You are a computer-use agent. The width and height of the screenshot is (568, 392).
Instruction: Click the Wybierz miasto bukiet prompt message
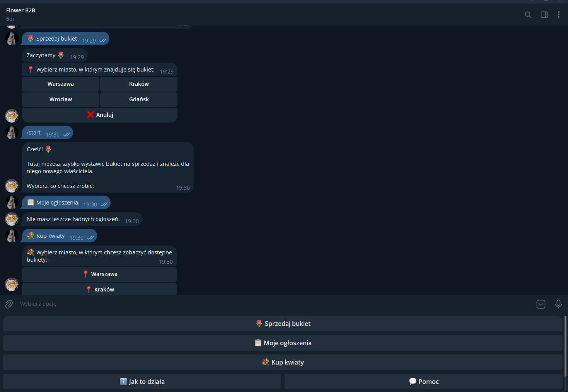point(100,70)
